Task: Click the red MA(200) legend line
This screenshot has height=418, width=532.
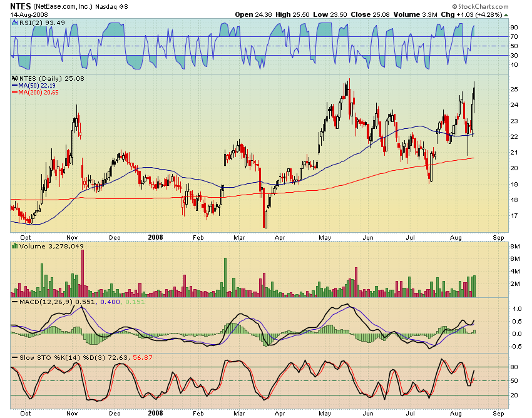Action: (14, 92)
